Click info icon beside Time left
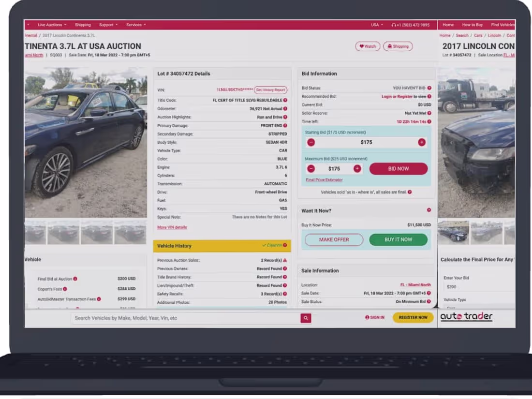This screenshot has height=399, width=532. (x=429, y=121)
